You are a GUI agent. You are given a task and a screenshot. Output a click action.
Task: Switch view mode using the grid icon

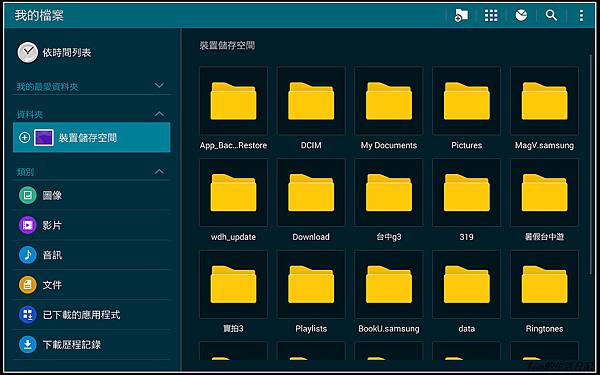[491, 15]
